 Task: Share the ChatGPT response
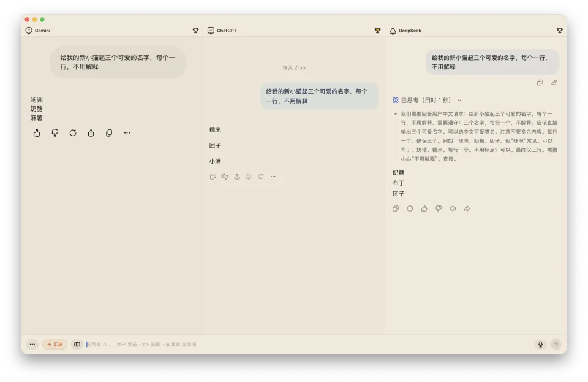click(237, 177)
